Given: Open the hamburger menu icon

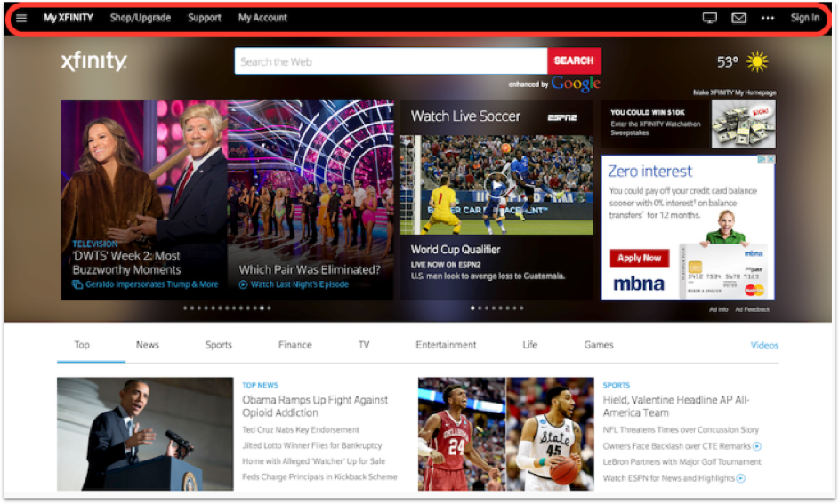Looking at the screenshot, I should pyautogui.click(x=21, y=18).
